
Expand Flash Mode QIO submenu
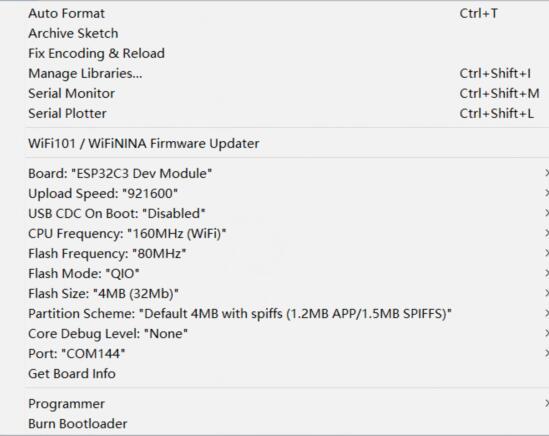click(286, 273)
